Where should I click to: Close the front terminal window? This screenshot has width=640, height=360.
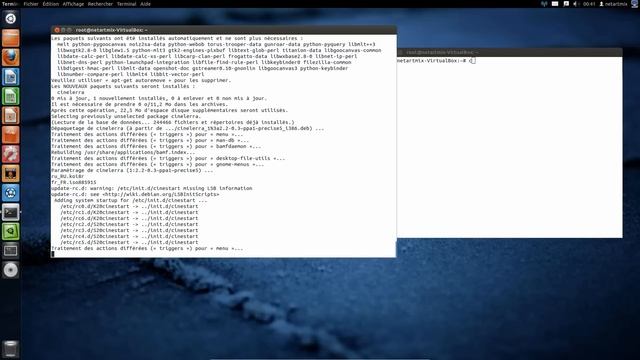pyautogui.click(x=57, y=30)
